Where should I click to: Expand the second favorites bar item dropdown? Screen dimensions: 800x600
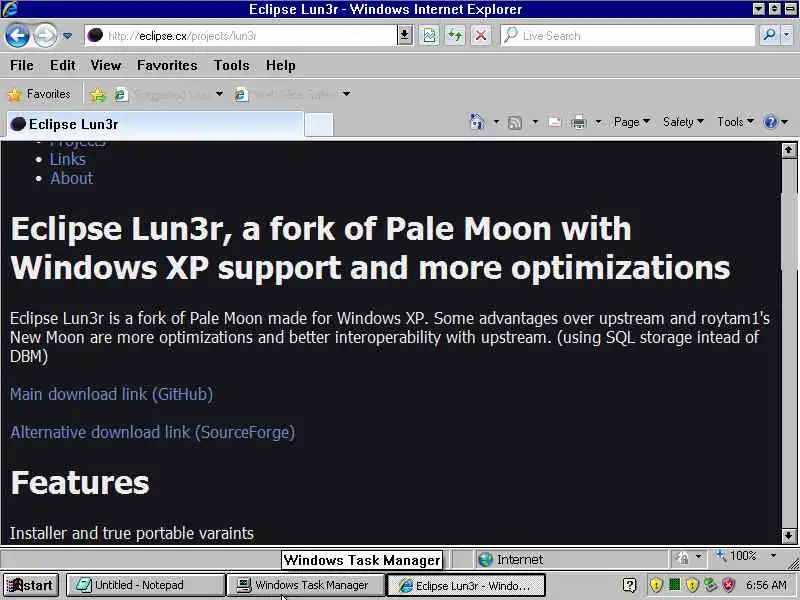point(346,94)
